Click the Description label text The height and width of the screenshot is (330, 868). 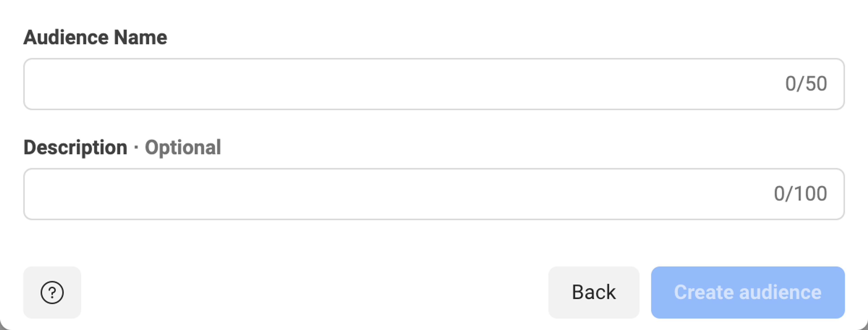[75, 148]
